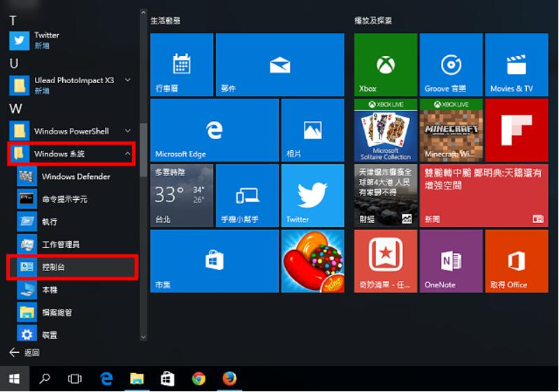The height and width of the screenshot is (392, 559).
Task: Open the 手機小幫手 Phone Companion tile
Action: [247, 196]
